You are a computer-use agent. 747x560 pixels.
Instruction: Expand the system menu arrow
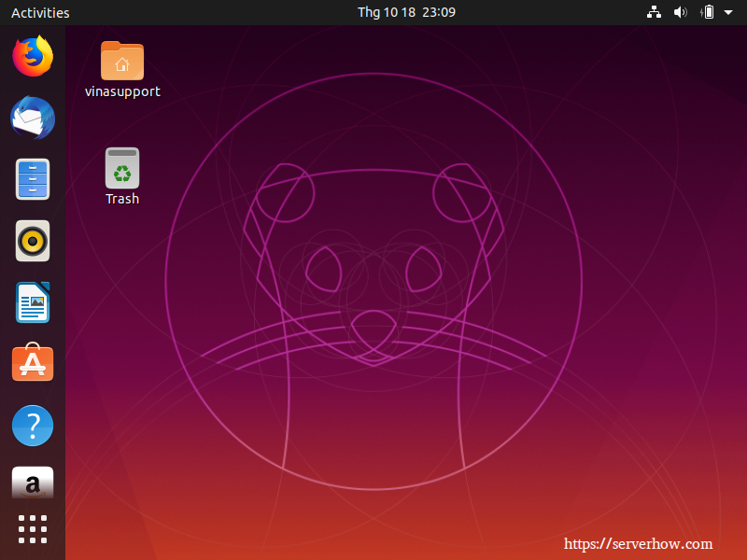[x=728, y=12]
